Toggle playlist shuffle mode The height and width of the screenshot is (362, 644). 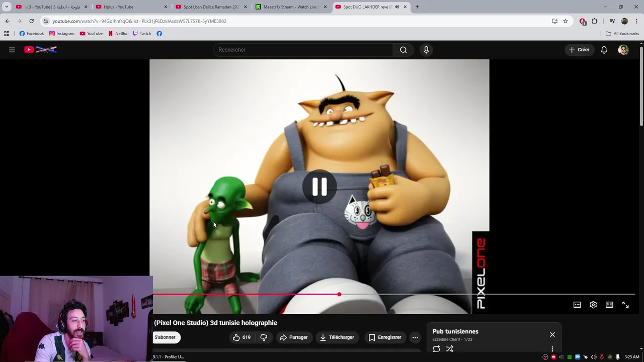point(450,349)
